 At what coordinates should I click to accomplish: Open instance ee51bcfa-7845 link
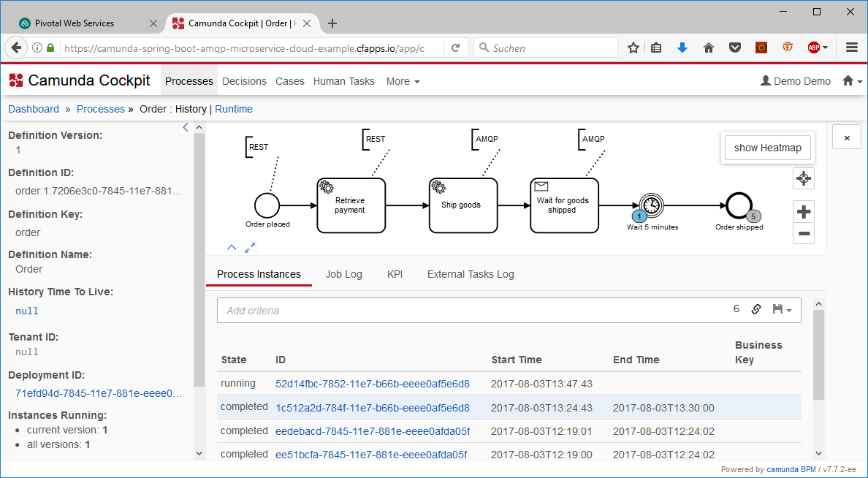[371, 455]
